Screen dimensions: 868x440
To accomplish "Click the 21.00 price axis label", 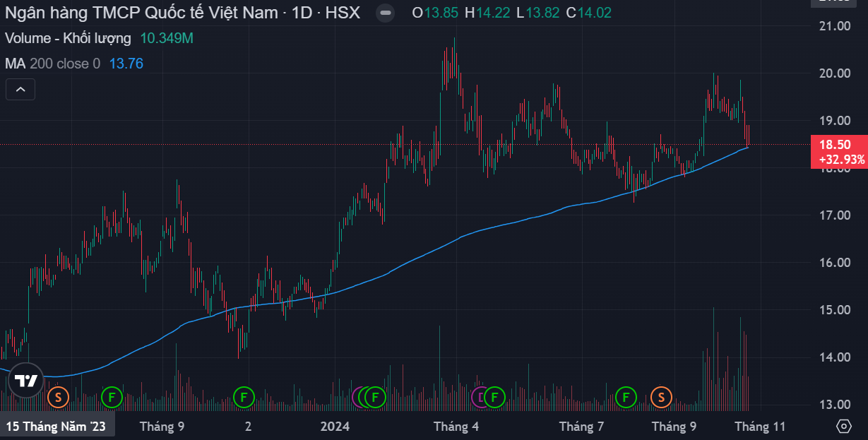I will pos(833,26).
